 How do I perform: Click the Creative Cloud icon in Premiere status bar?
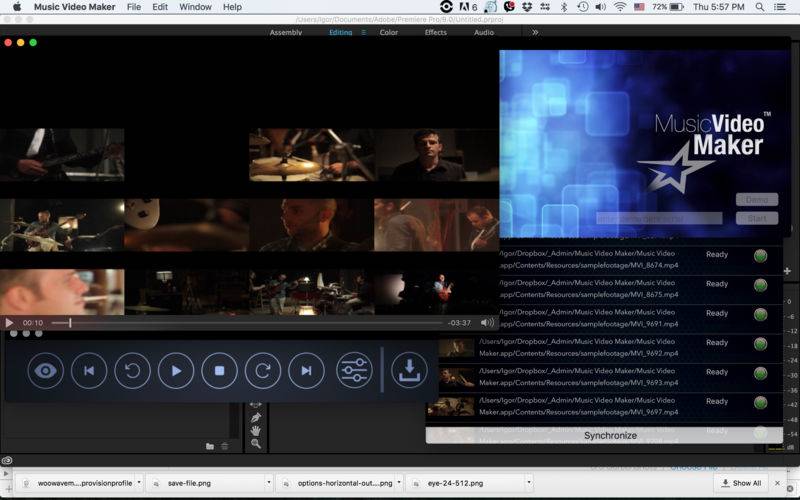7,461
